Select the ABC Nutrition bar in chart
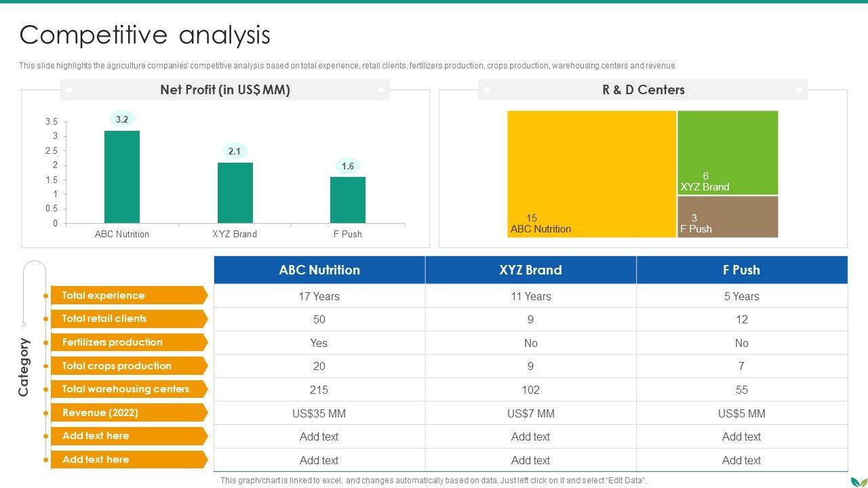 [122, 177]
